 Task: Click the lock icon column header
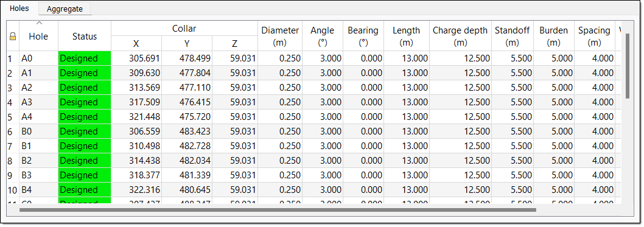[x=13, y=36]
